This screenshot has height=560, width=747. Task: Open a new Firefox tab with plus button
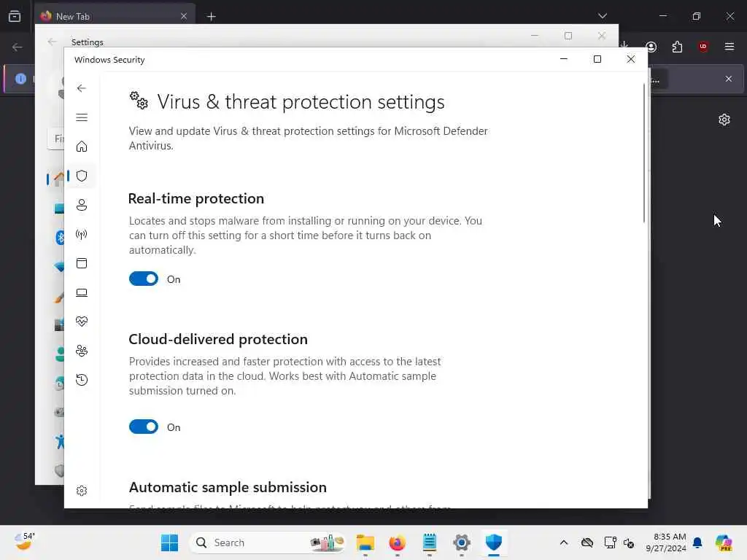(x=211, y=17)
